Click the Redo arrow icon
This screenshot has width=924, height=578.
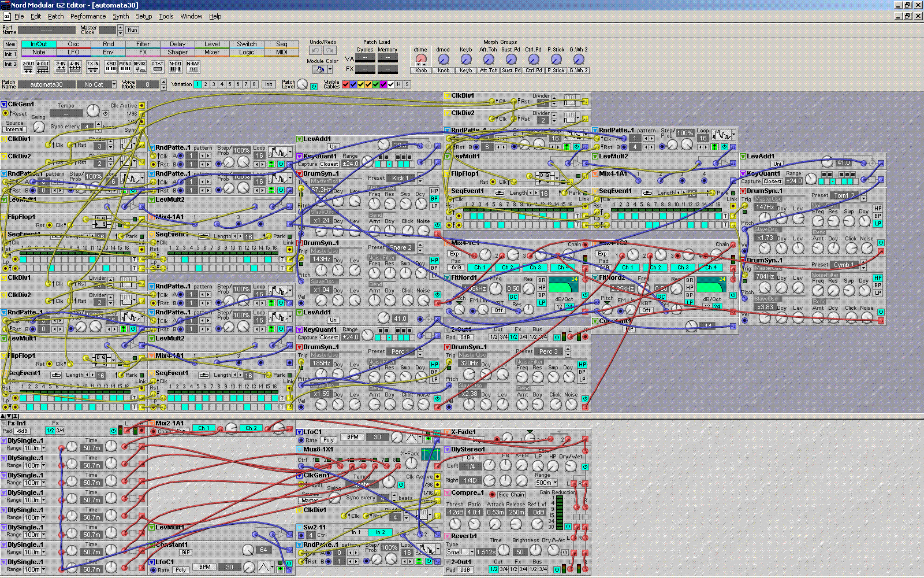click(330, 50)
